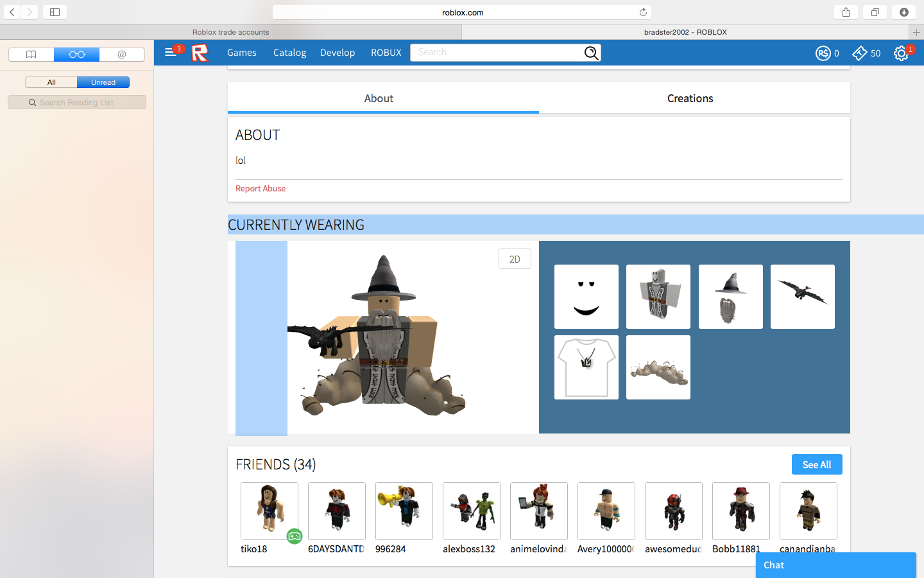Click the FRIENDS (34) heading
Viewport: 924px width, 578px height.
click(276, 464)
